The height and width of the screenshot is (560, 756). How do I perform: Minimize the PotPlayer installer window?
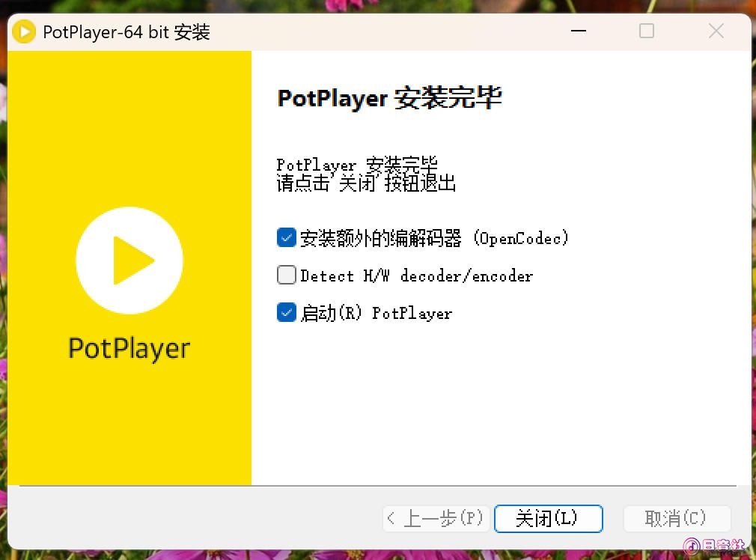(577, 31)
